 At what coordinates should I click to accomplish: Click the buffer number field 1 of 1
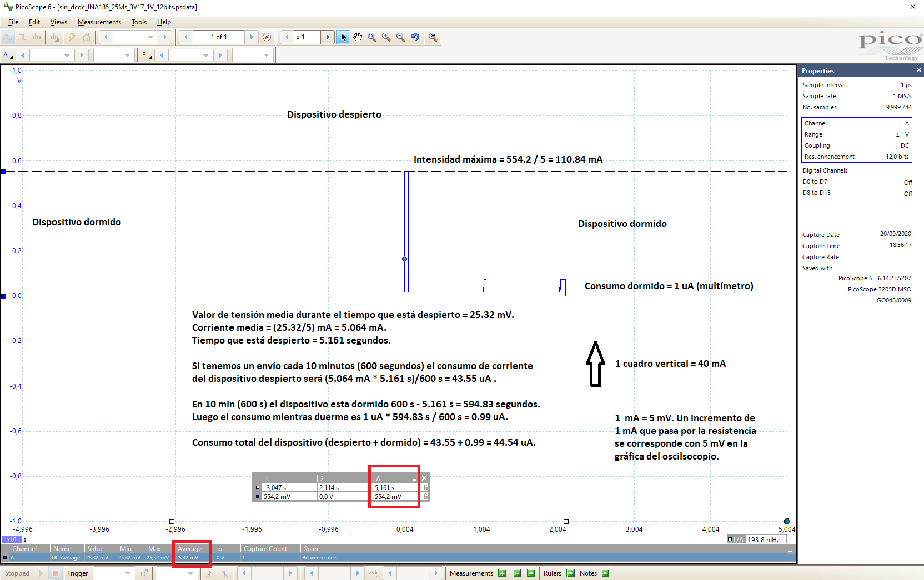pos(219,37)
